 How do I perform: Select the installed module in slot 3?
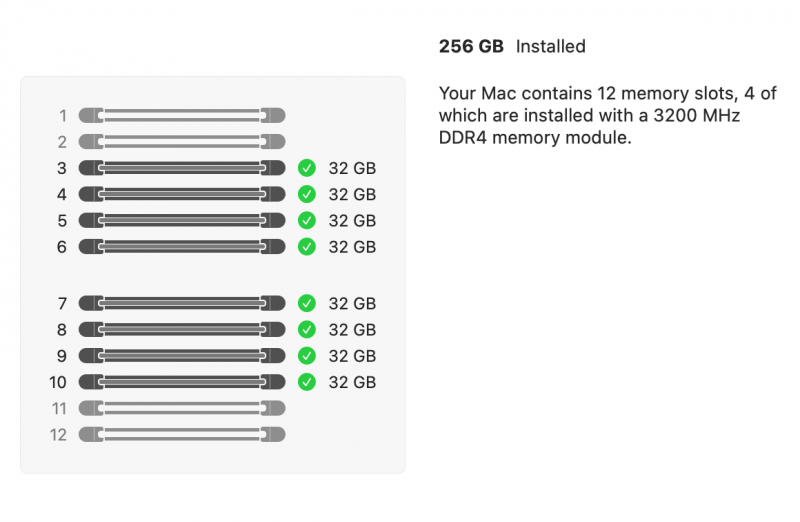(182, 168)
